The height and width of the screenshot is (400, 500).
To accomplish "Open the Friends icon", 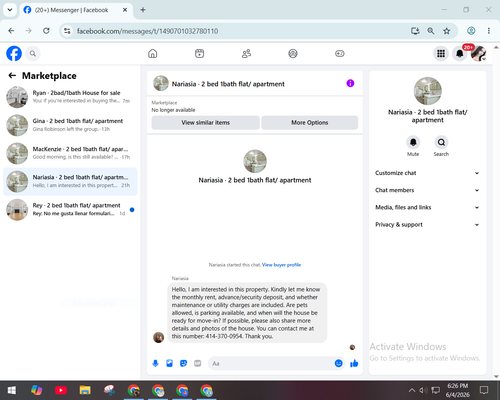I will pos(246,53).
